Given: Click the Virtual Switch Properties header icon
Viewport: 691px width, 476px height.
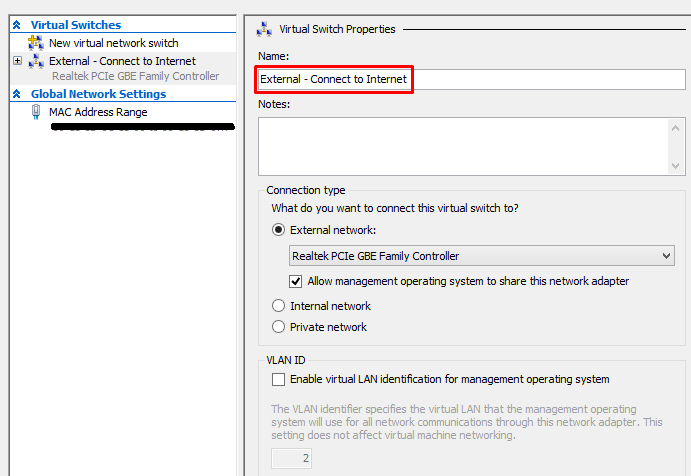Looking at the screenshot, I should [x=265, y=30].
